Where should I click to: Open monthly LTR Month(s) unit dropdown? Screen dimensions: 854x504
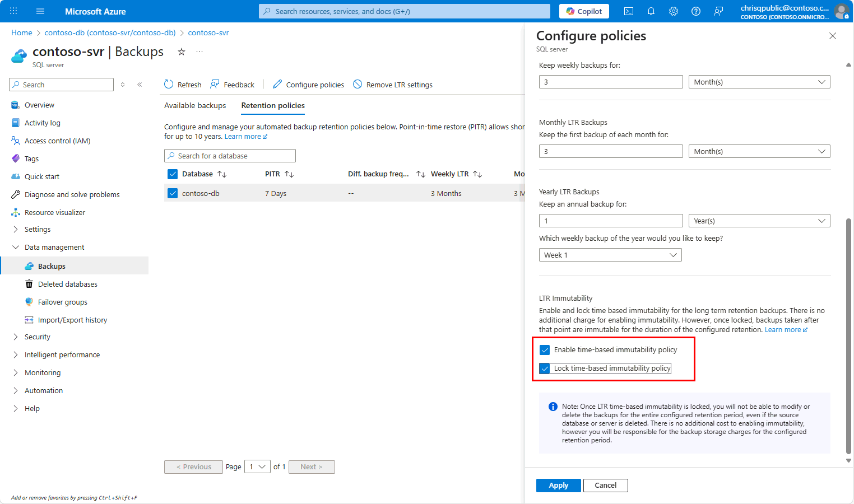coord(759,151)
